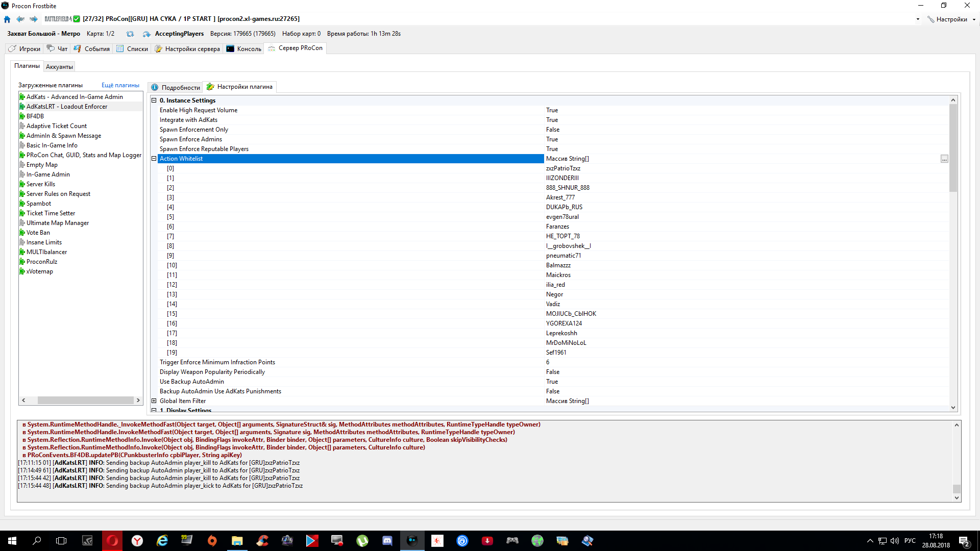Click Trigger Enforce Minimum Infraction Points value 6

click(x=548, y=362)
